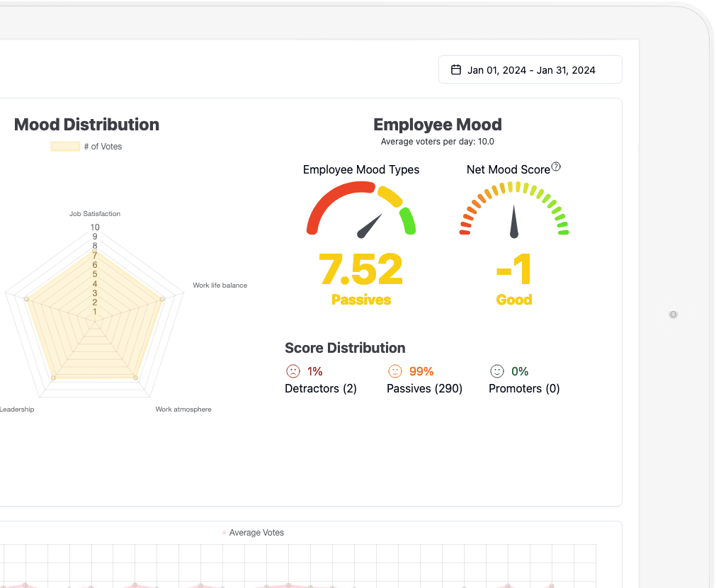Click the calendar icon in date picker
Image resolution: width=716 pixels, height=588 pixels.
[455, 69]
